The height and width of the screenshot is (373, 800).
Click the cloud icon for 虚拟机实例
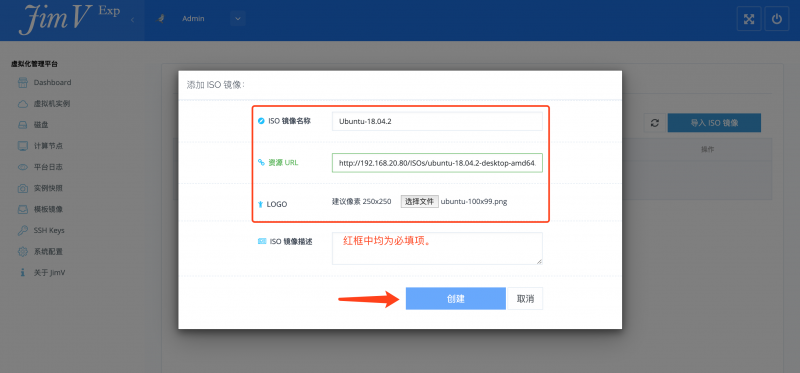[x=22, y=104]
